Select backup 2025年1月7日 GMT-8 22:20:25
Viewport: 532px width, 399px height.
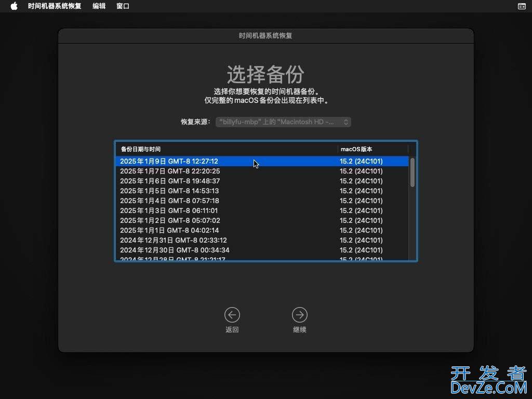pyautogui.click(x=262, y=171)
